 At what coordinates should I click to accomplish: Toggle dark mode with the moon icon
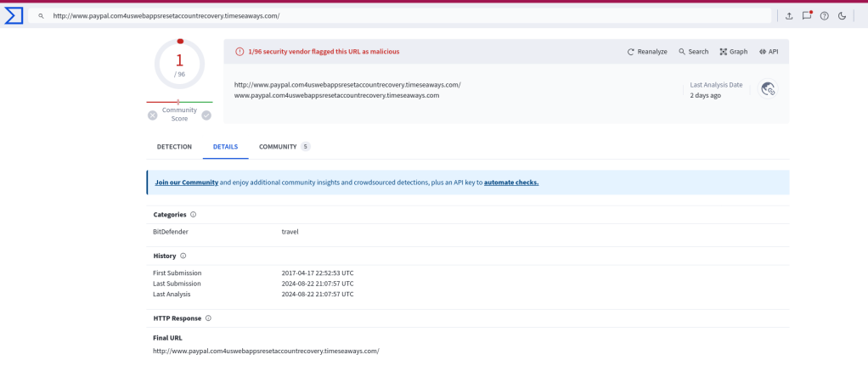click(x=842, y=16)
